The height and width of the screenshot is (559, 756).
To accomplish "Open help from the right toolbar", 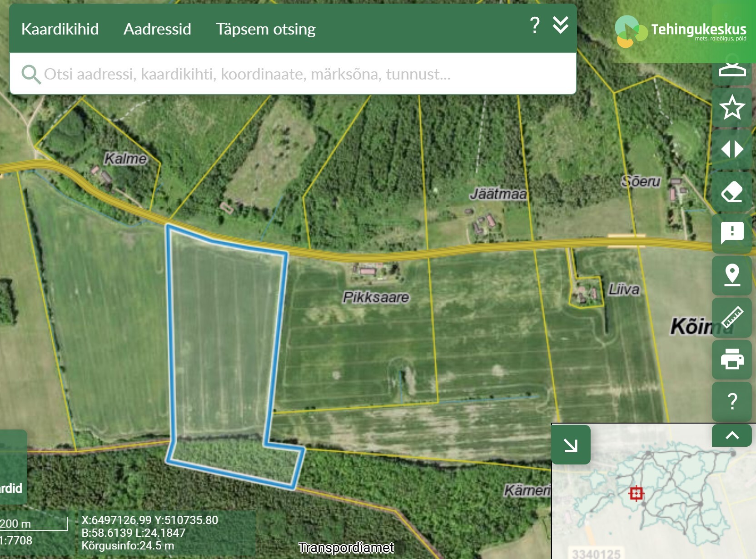I will (731, 401).
